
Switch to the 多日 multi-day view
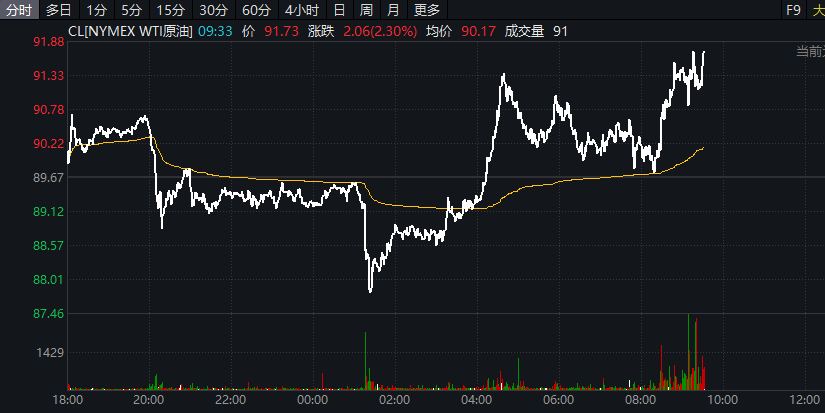pyautogui.click(x=59, y=10)
